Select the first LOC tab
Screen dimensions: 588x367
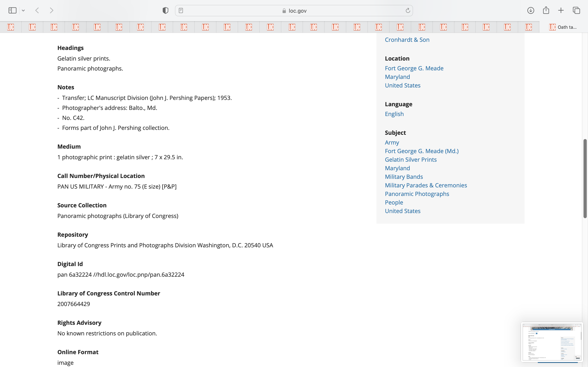pyautogui.click(x=11, y=27)
